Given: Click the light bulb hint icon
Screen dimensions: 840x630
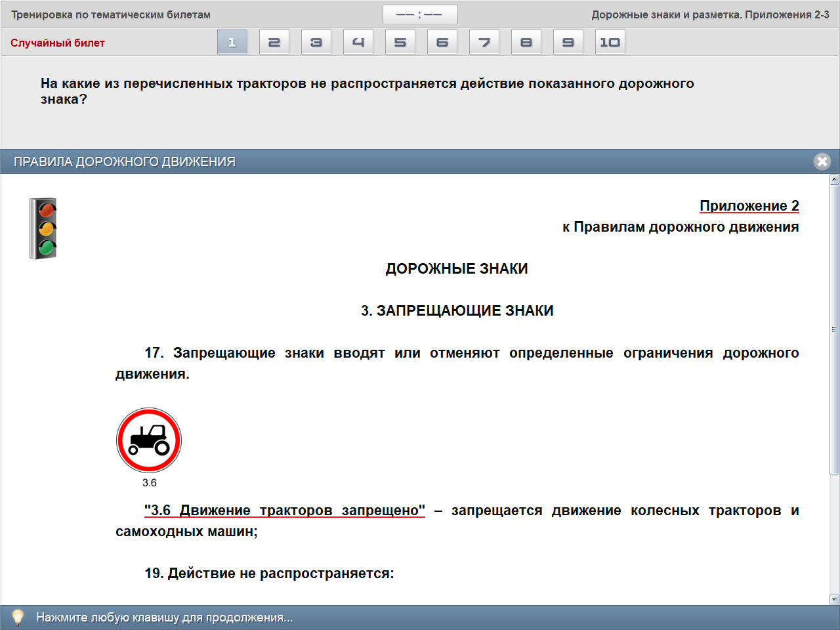Looking at the screenshot, I should coord(18,618).
